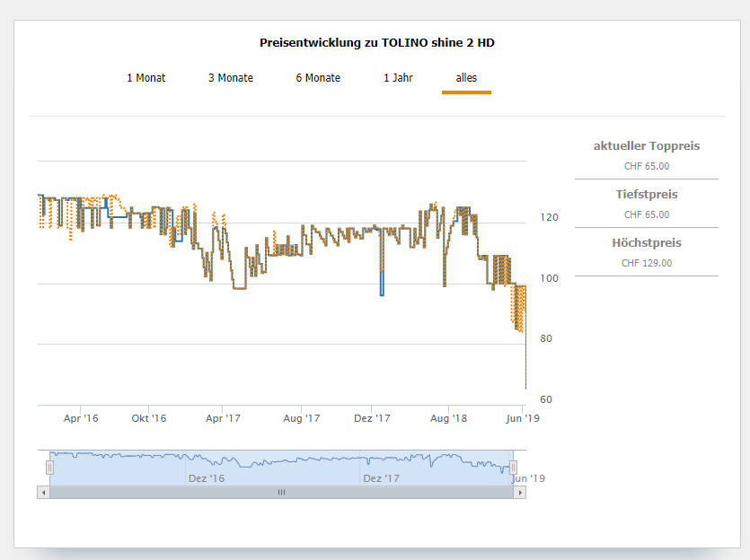Select the 1 Jahr time range
The width and height of the screenshot is (750, 560).
[398, 78]
